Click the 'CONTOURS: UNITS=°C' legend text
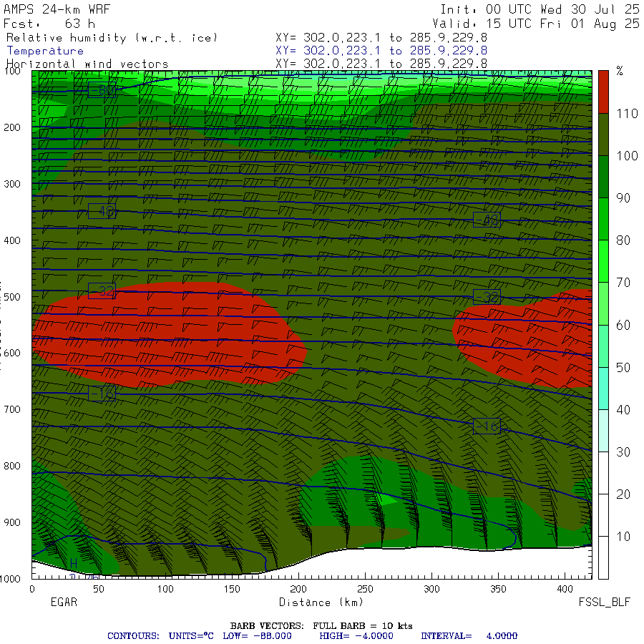This screenshot has height=644, width=644. [x=160, y=636]
